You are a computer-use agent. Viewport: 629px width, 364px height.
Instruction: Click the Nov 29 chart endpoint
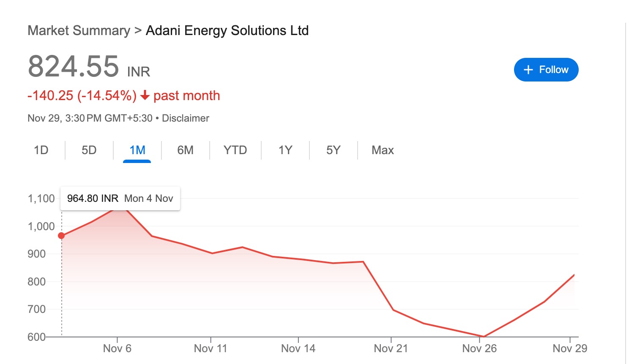coord(574,275)
